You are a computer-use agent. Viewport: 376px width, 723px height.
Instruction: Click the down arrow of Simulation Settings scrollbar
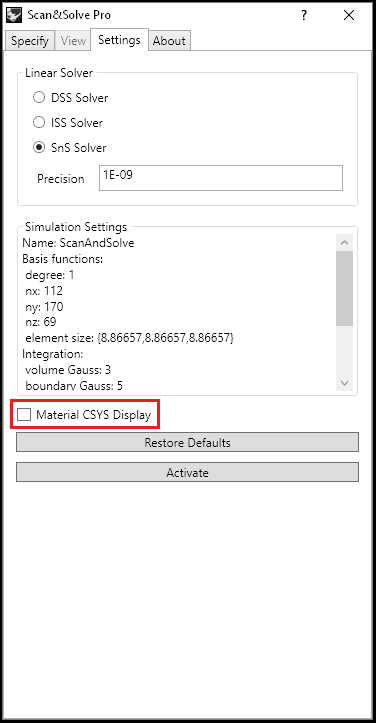coord(345,383)
